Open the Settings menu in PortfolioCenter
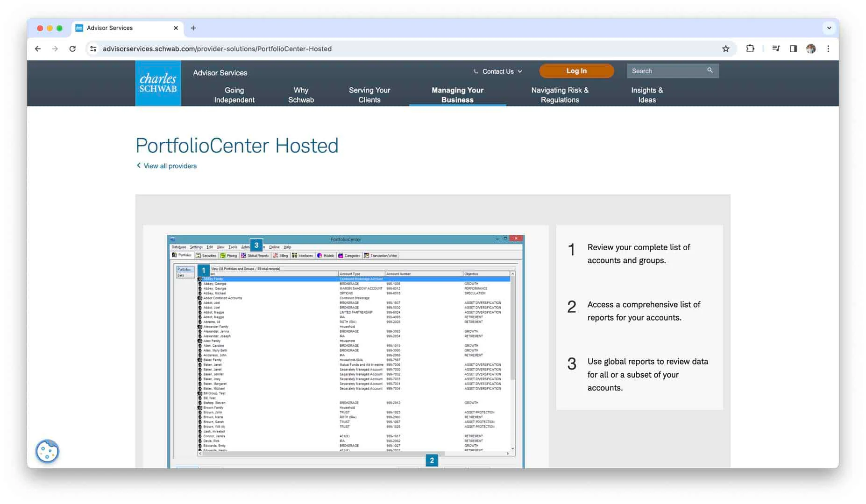The width and height of the screenshot is (866, 504). pyautogui.click(x=196, y=247)
